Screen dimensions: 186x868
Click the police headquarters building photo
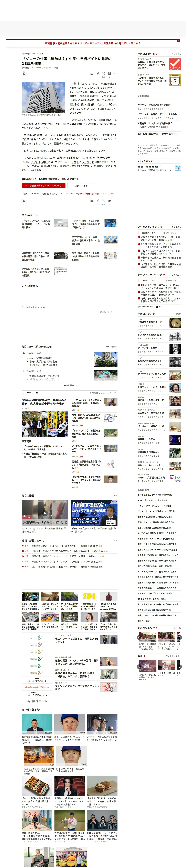[x=44, y=97]
